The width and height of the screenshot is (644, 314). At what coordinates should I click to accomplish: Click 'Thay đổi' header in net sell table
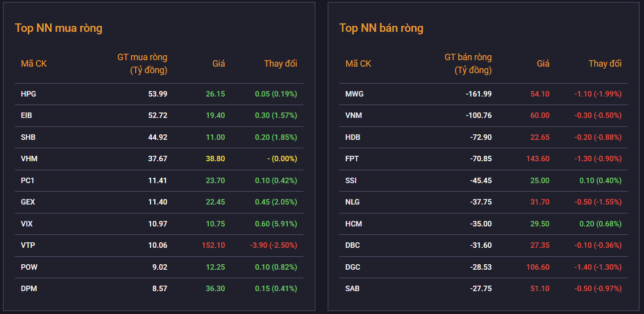click(605, 64)
